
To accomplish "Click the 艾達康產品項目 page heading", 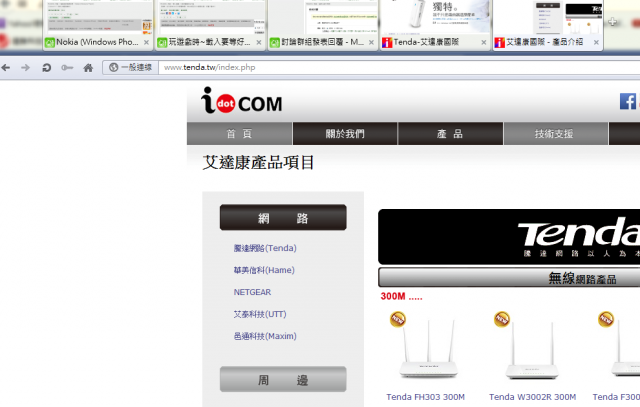I will tap(258, 162).
